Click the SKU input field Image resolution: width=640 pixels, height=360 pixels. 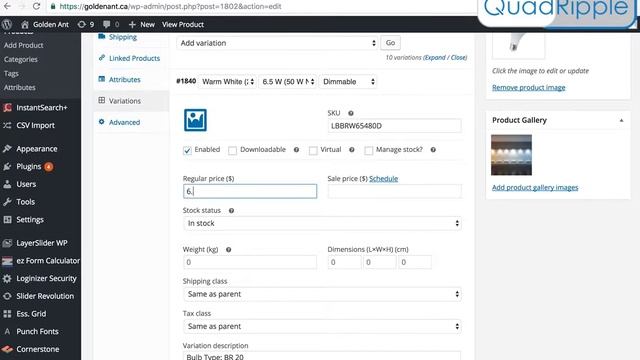394,126
